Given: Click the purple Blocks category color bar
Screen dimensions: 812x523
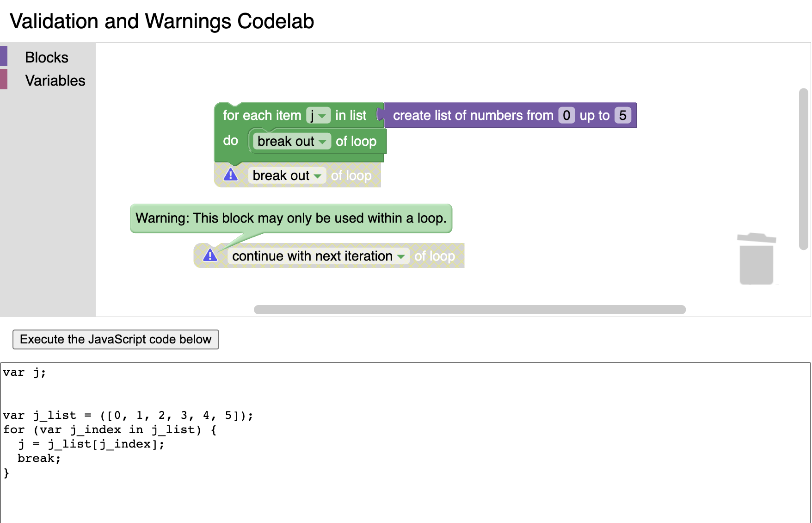Looking at the screenshot, I should (x=4, y=56).
